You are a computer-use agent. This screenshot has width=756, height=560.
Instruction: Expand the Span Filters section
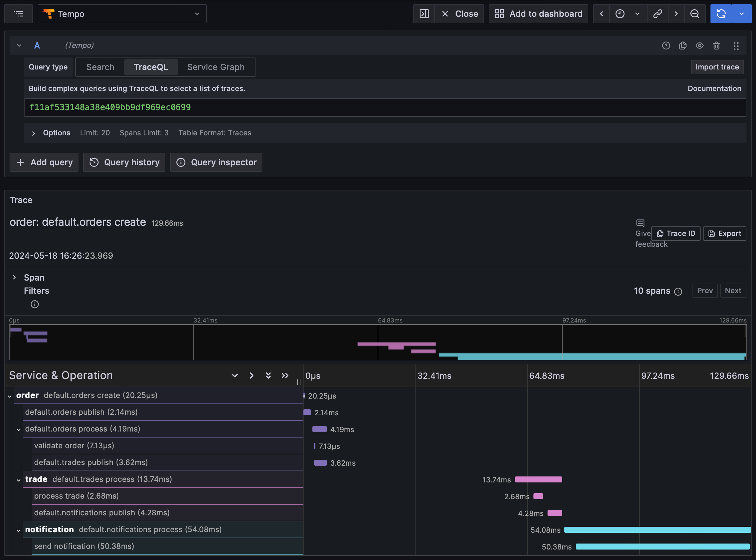click(x=14, y=278)
